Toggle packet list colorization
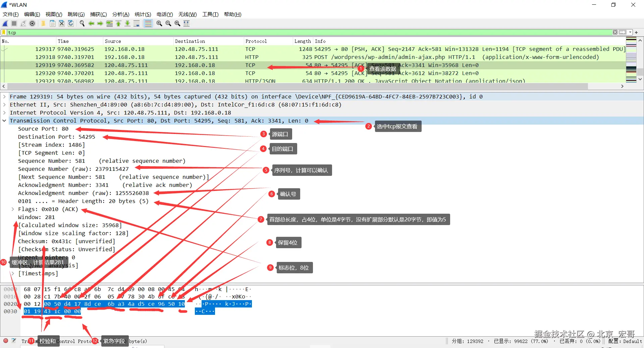The image size is (644, 348). tap(148, 23)
